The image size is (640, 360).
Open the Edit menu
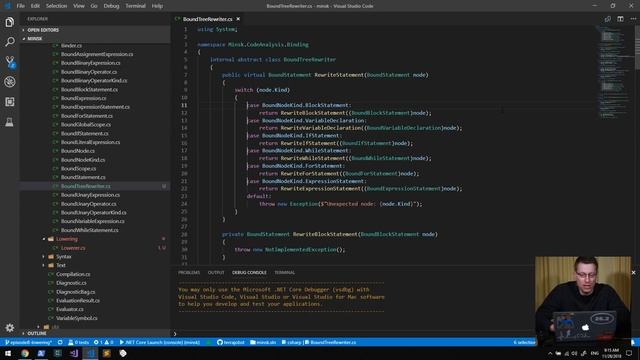pos(35,6)
